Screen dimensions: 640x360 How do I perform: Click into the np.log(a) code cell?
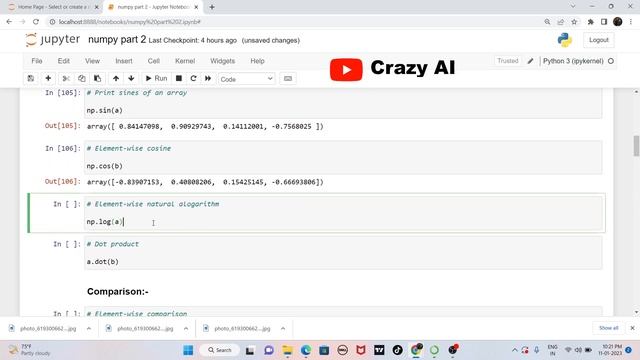click(343, 213)
